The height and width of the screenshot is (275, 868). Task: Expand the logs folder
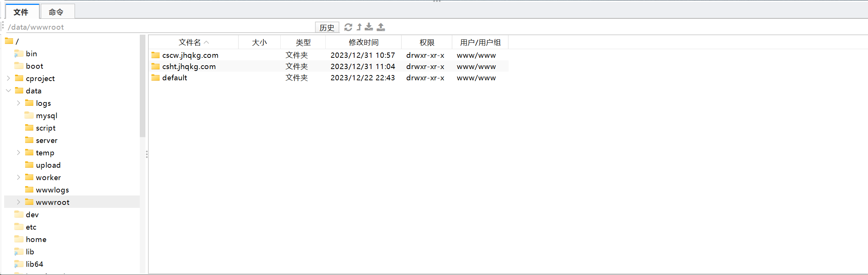pyautogui.click(x=18, y=103)
